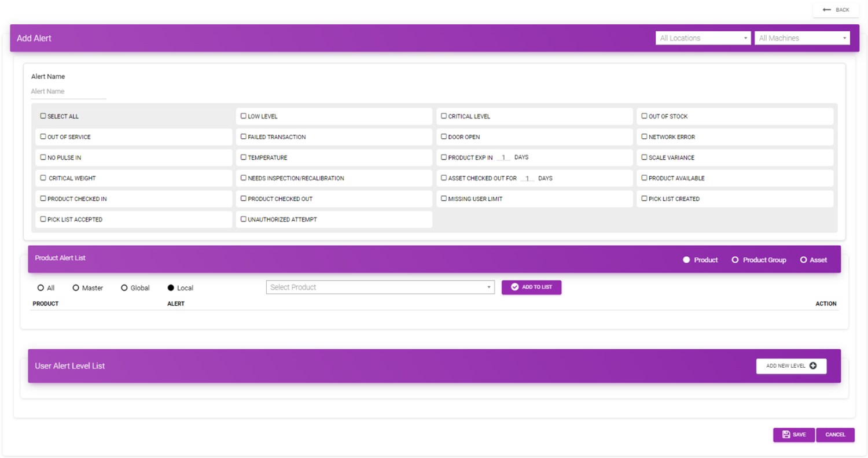Viewport: 868px width, 458px height.
Task: Check the Low Level alert
Action: 243,116
